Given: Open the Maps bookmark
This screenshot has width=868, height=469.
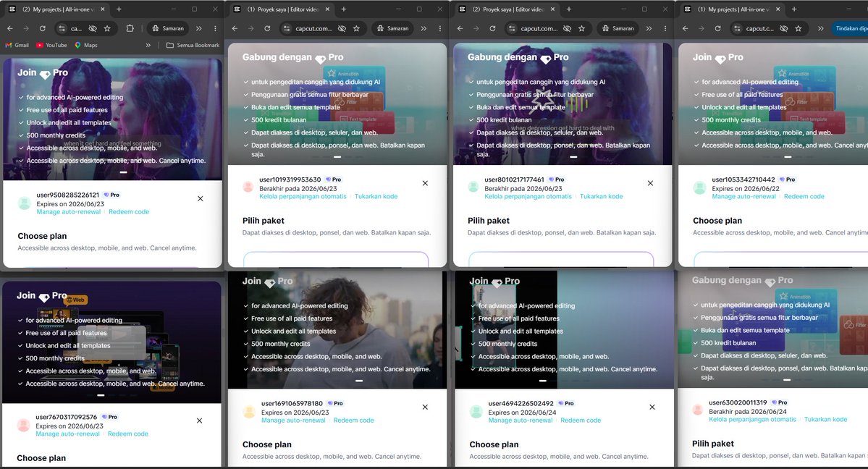Looking at the screenshot, I should coord(86,45).
